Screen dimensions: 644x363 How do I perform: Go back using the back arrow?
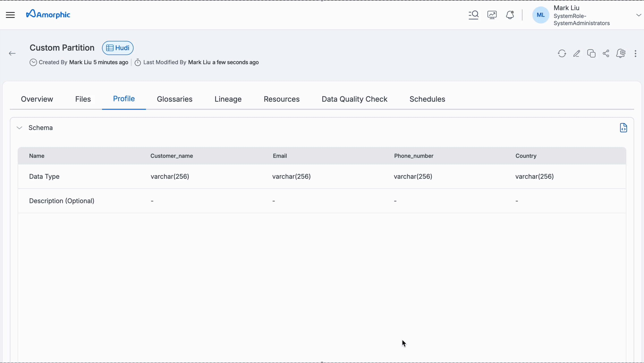tap(12, 53)
